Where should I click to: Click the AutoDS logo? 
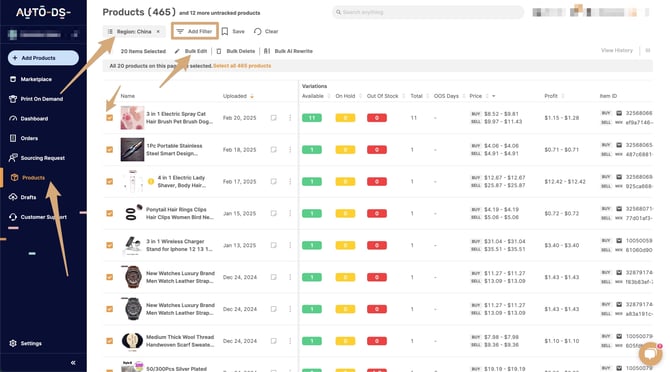[x=43, y=12]
